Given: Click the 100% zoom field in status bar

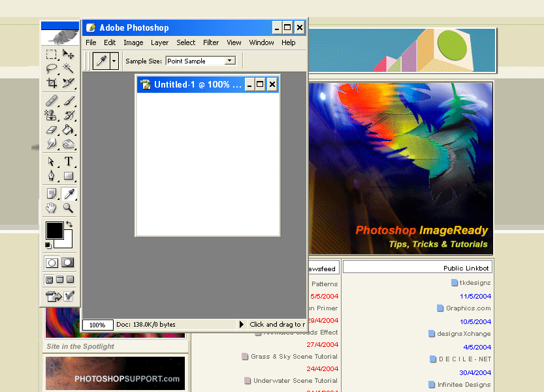Looking at the screenshot, I should click(97, 325).
